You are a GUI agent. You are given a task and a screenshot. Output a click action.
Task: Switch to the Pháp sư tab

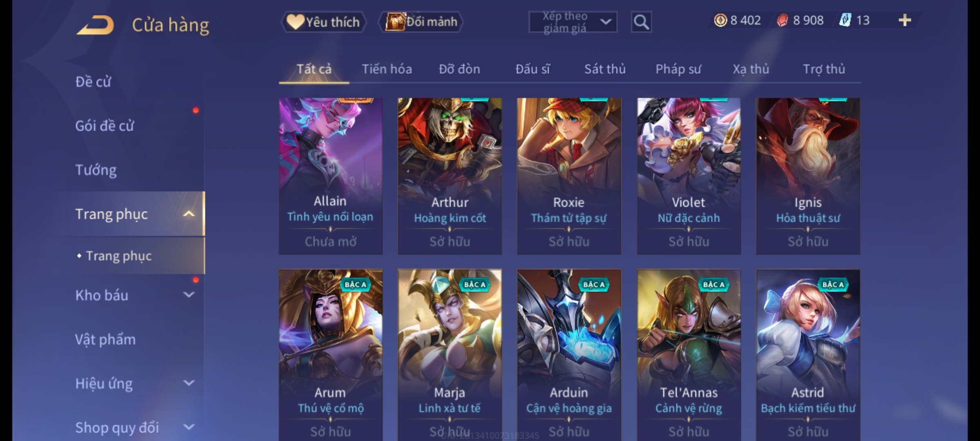[678, 69]
